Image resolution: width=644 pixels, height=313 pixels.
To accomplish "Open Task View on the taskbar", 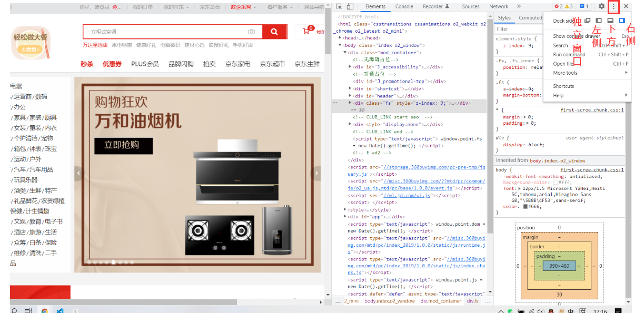I will (x=28, y=310).
